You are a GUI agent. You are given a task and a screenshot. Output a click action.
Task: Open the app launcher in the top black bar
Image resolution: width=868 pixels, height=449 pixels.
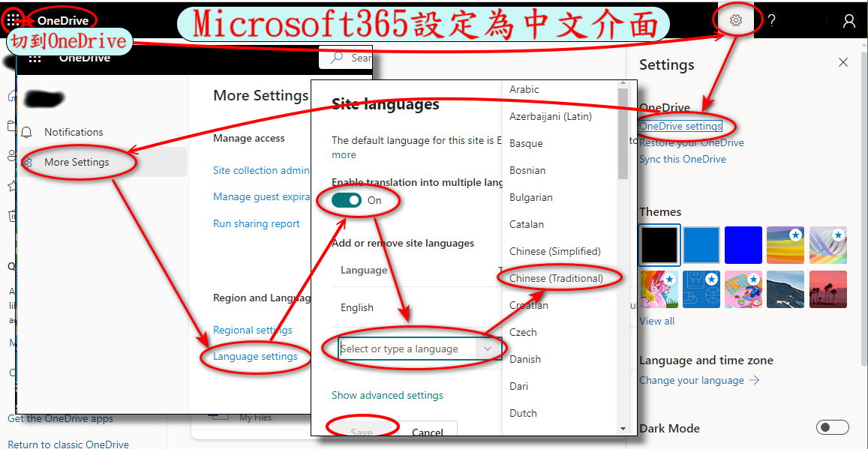(x=14, y=20)
